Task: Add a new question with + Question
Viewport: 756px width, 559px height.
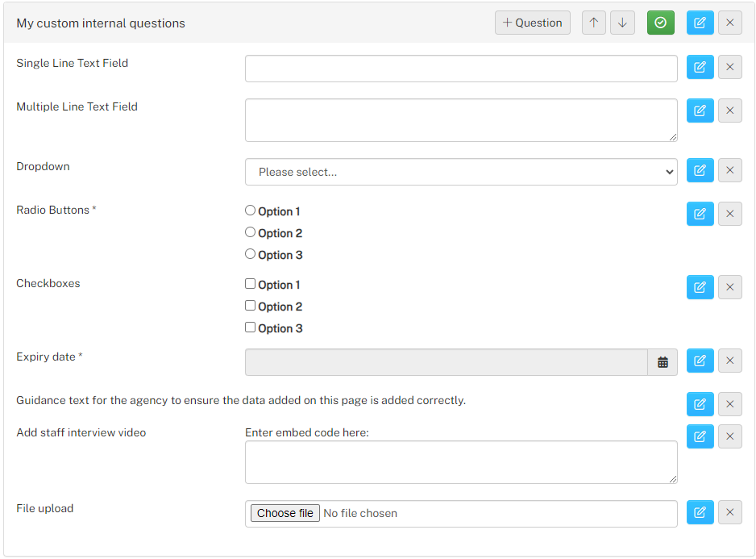Action: [532, 23]
